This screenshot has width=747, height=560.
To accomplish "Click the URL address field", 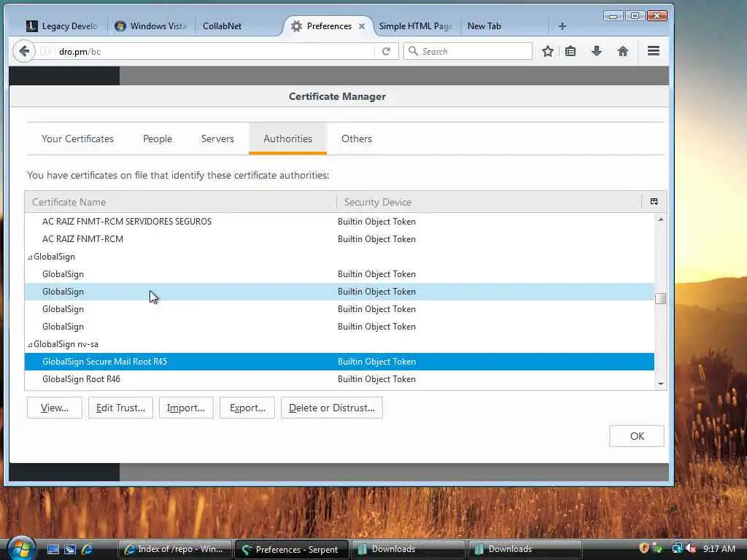I will tap(214, 51).
